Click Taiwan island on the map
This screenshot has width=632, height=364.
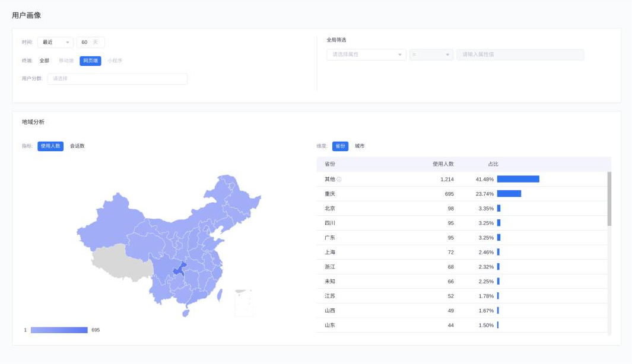220,295
